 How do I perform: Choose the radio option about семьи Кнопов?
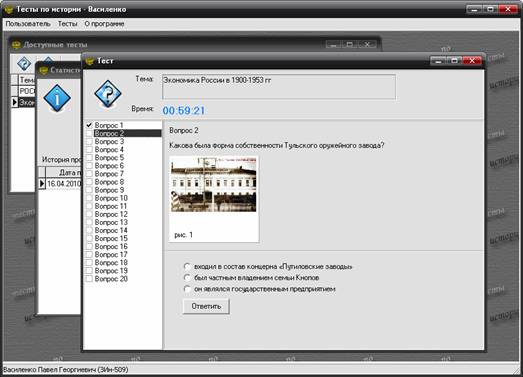click(x=187, y=278)
